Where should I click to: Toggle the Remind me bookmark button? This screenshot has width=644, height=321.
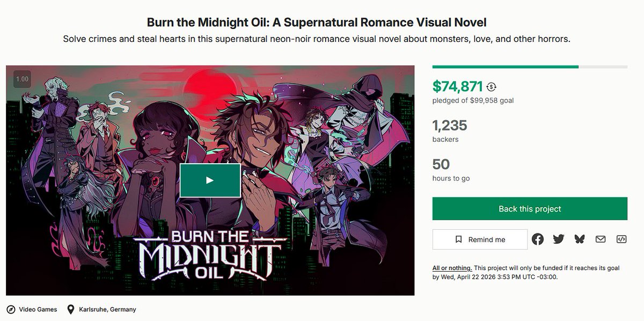click(480, 239)
